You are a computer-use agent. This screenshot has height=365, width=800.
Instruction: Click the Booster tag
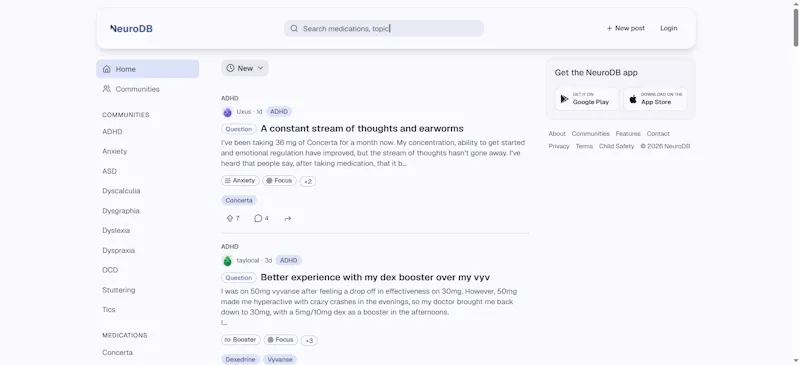click(x=241, y=340)
